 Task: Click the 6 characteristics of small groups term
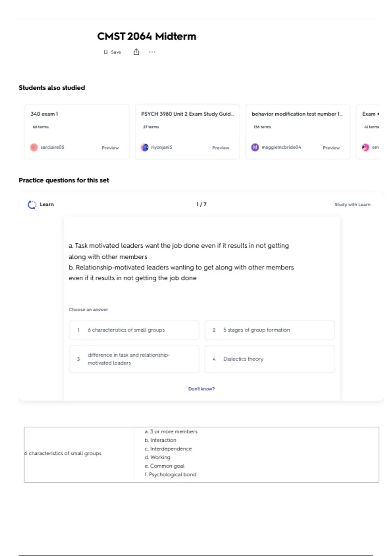63,453
